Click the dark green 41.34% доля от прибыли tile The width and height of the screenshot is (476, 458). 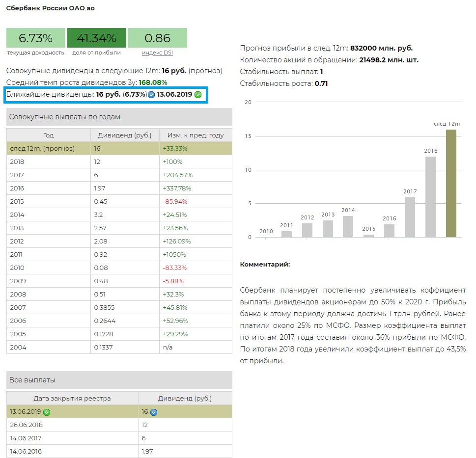coord(96,38)
